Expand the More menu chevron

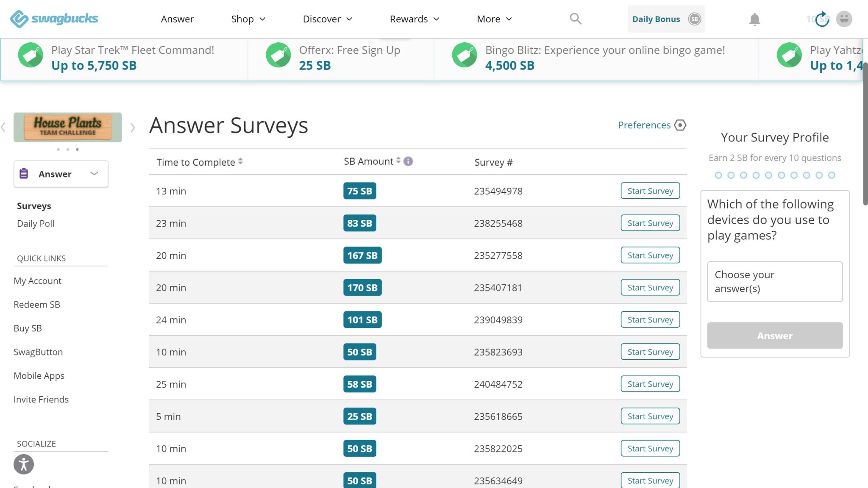(x=509, y=19)
